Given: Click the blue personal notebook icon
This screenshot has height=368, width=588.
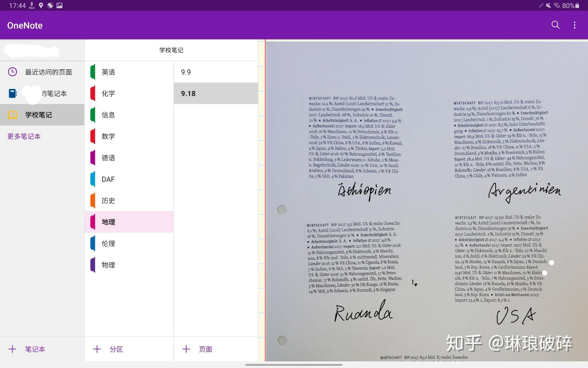Looking at the screenshot, I should (x=12, y=93).
